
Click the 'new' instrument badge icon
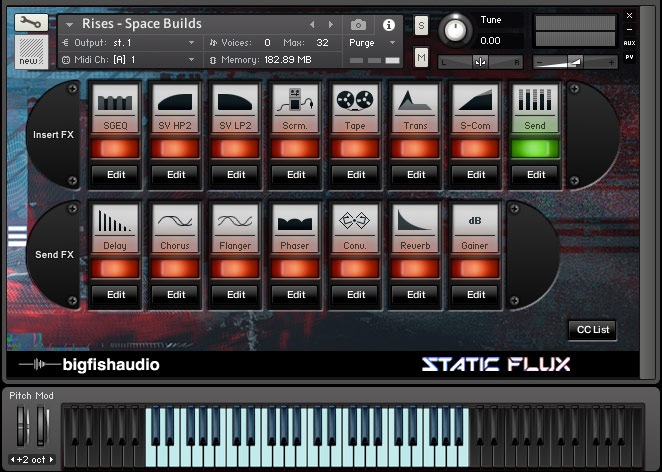point(31,52)
